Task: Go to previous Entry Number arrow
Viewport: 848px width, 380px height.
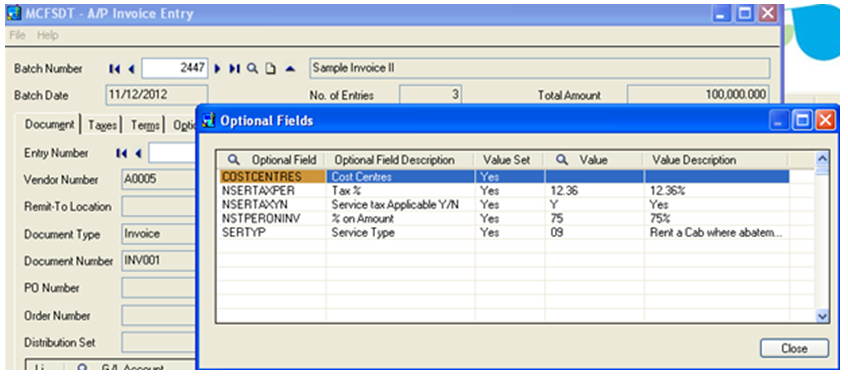Action: [x=138, y=154]
